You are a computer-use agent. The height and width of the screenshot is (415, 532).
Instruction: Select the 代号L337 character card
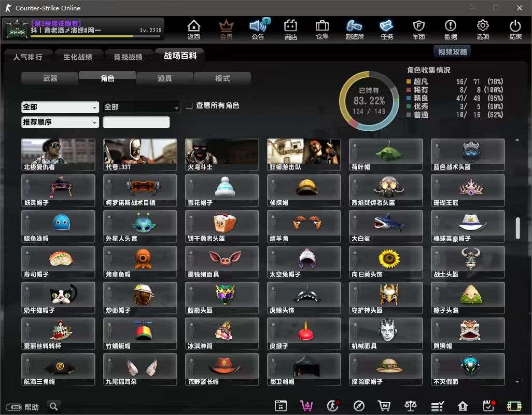tap(140, 155)
